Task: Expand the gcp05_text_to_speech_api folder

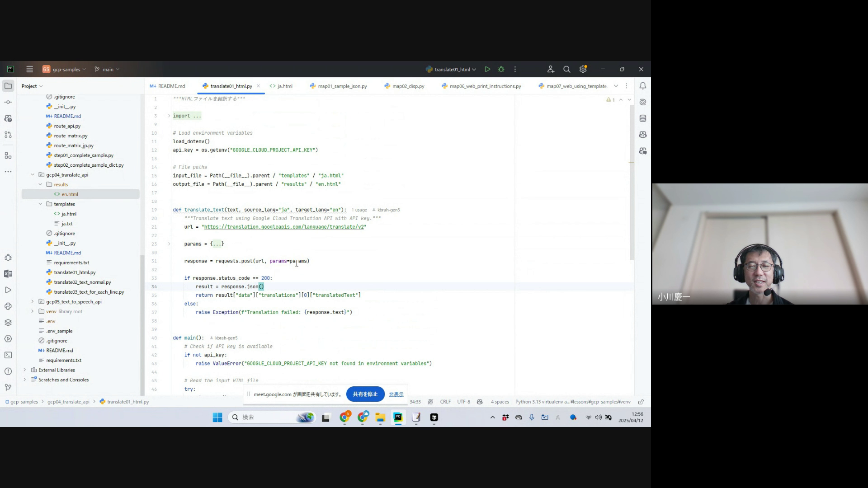Action: coord(33,302)
